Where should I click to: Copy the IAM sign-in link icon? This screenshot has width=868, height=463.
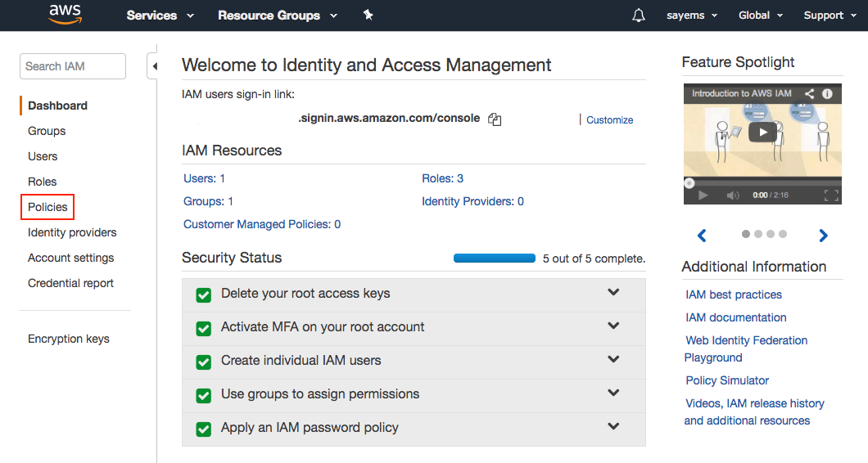coord(495,119)
